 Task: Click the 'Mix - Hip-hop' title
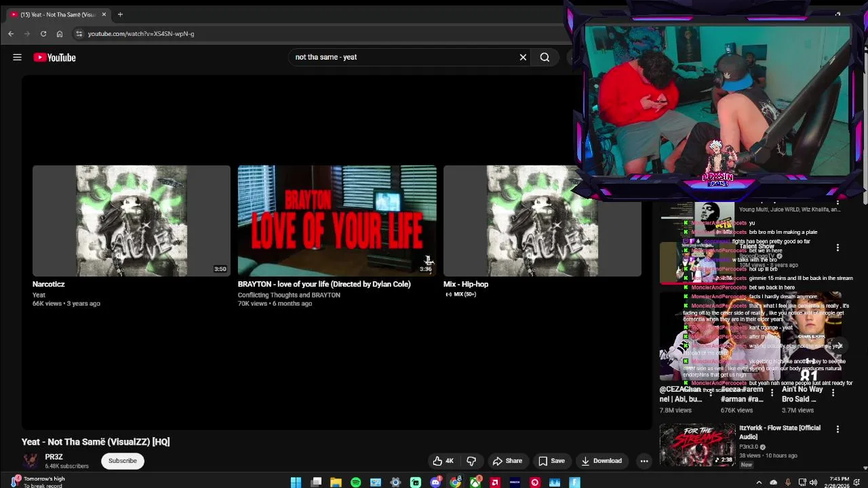coord(466,284)
